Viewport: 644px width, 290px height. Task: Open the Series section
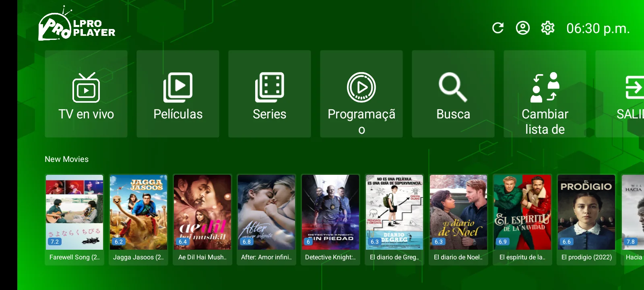click(x=270, y=94)
